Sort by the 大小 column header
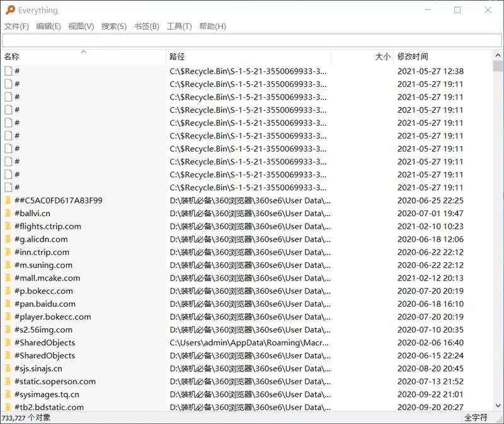This screenshot has height=424, width=504. (x=362, y=57)
